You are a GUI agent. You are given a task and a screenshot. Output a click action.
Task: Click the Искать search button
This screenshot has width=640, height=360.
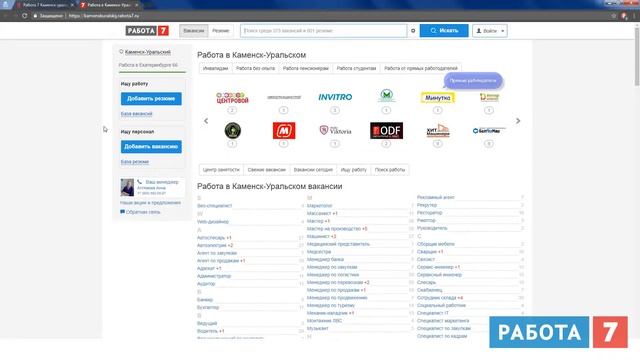[444, 31]
